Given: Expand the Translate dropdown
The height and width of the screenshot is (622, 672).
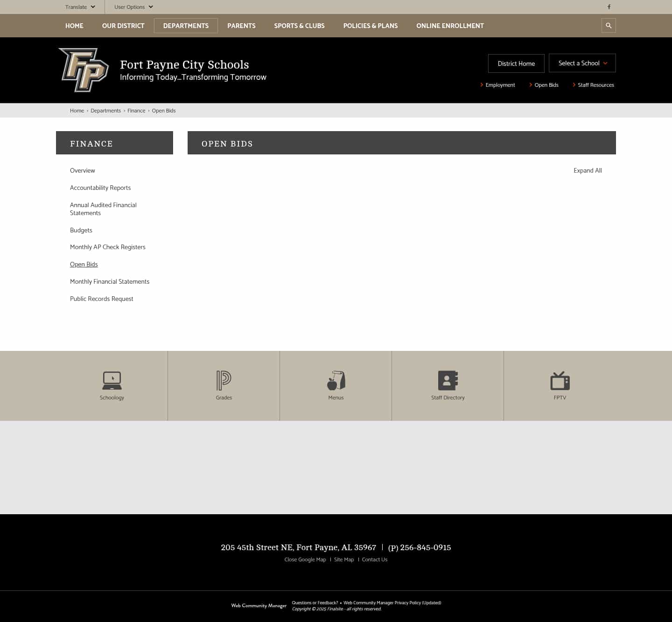Looking at the screenshot, I should (80, 7).
